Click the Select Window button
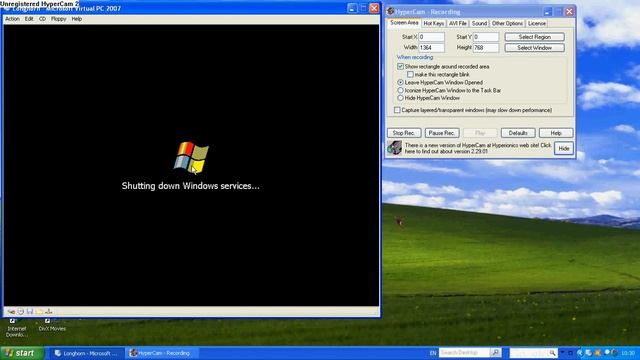 pos(534,47)
